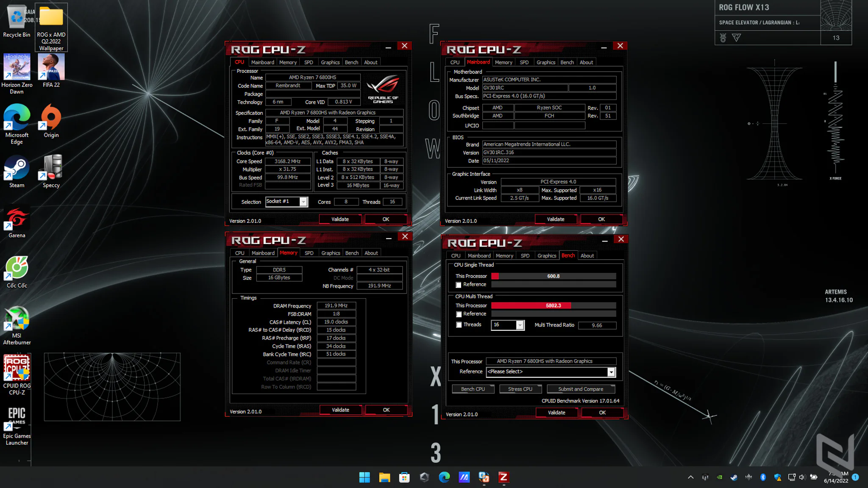
Task: Open Armoury Crate taskbar icon
Action: pyautogui.click(x=424, y=477)
